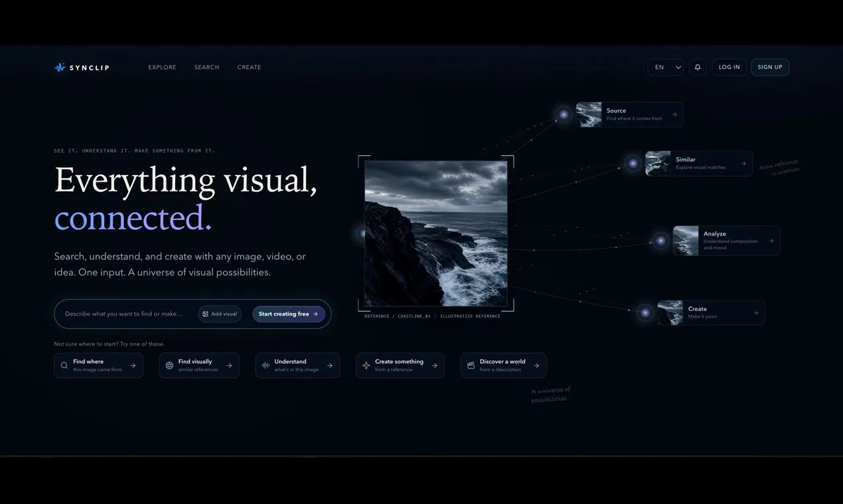Screen dimensions: 843x504
Task: Click the Similar card thumbnail
Action: 658,164
